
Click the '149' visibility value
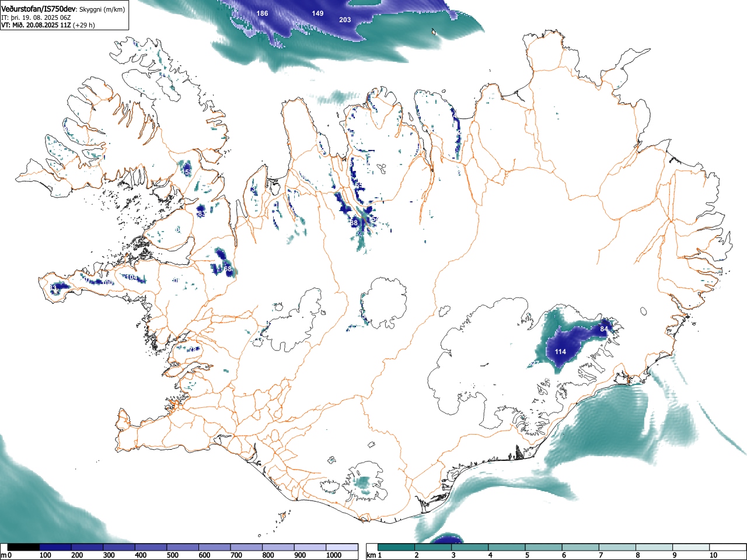(317, 13)
